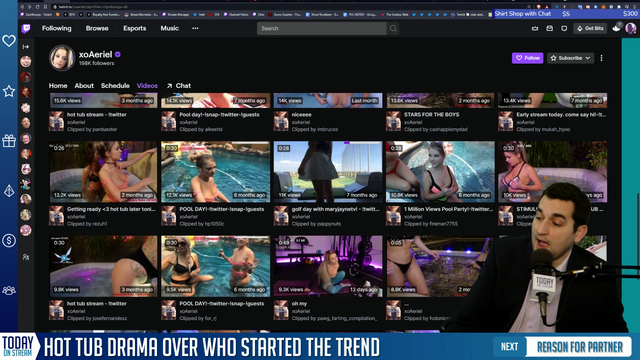This screenshot has height=360, width=640.
Task: Open The Useless Web bookmark
Action: 395,14
